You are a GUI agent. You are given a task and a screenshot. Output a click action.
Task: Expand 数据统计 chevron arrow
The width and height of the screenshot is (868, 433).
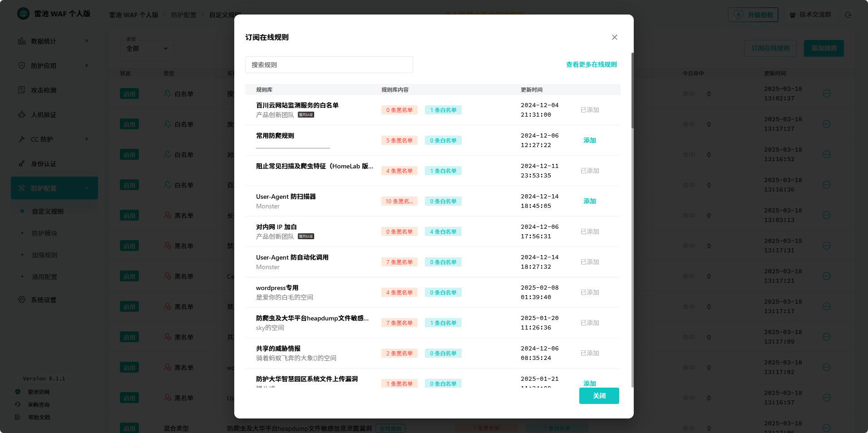[x=87, y=41]
